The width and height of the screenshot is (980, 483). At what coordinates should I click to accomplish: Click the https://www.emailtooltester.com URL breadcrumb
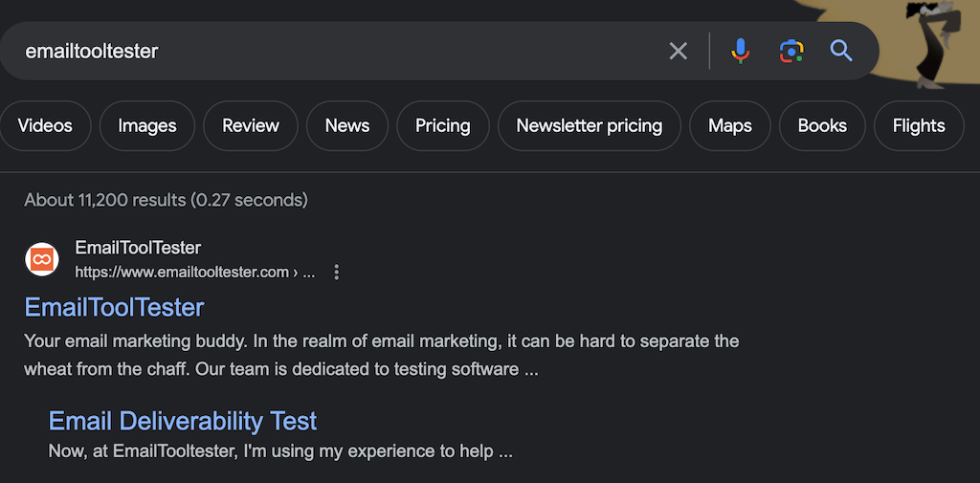195,273
